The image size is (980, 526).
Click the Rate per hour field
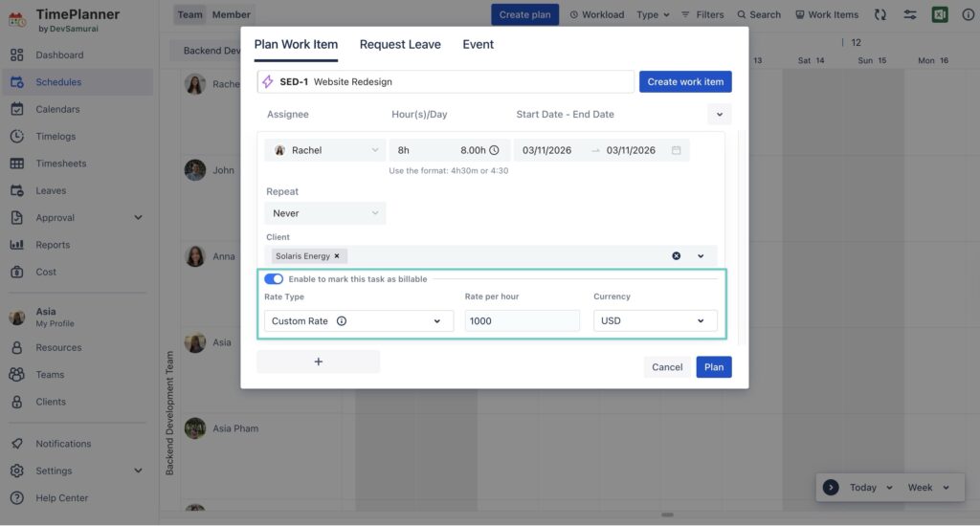522,321
